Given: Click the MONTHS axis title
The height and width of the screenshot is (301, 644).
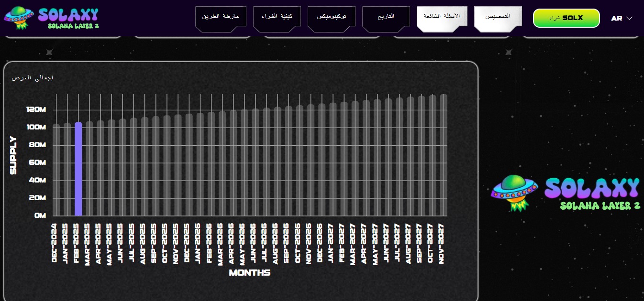Looking at the screenshot, I should tap(250, 273).
